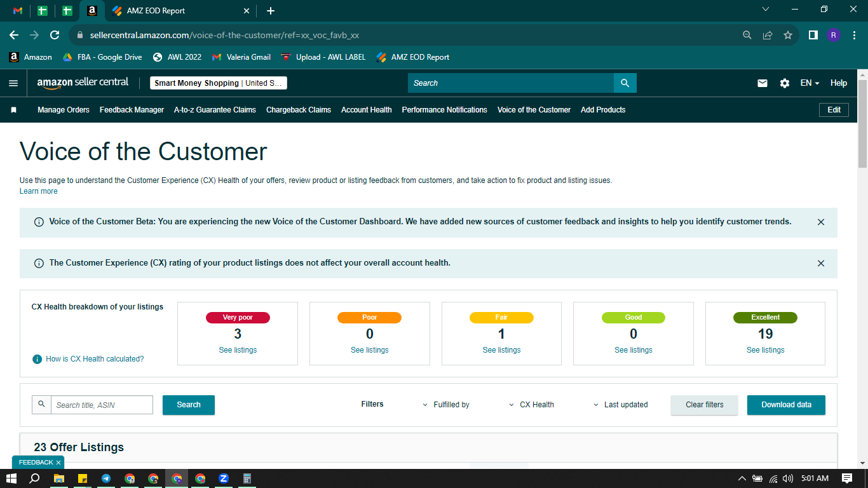The height and width of the screenshot is (488, 868).
Task: Dismiss the Voice of the Customer Beta banner
Action: point(821,222)
